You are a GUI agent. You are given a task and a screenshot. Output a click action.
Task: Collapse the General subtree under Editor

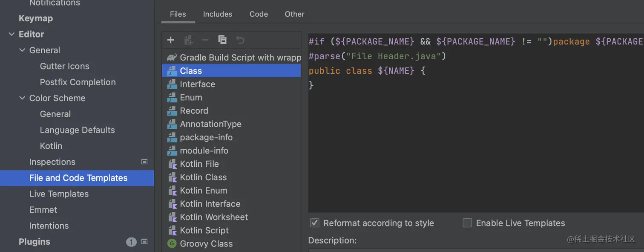(22, 50)
